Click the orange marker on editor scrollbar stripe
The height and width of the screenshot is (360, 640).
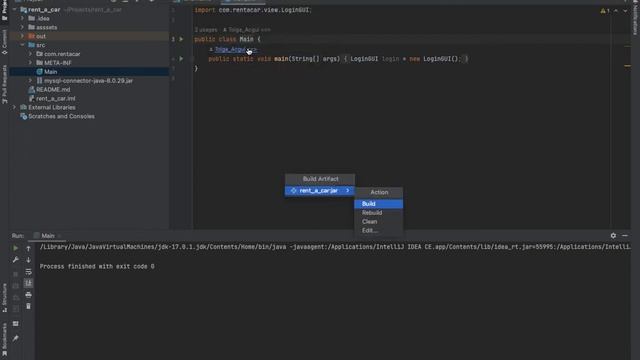pyautogui.click(x=627, y=66)
